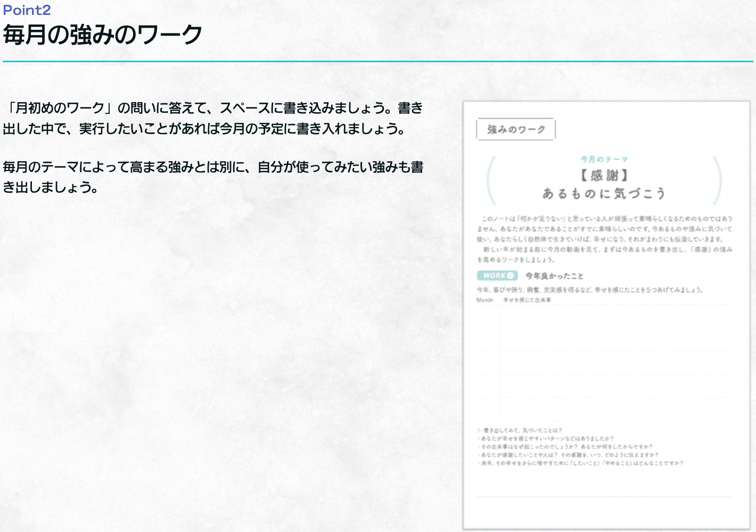
Task: Click the あるものに気づこう subtitle
Action: pos(604,193)
